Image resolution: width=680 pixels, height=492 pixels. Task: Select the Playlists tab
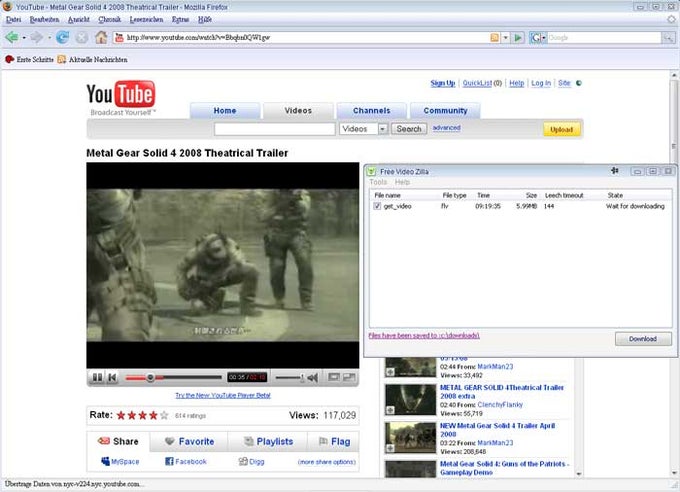pyautogui.click(x=268, y=441)
